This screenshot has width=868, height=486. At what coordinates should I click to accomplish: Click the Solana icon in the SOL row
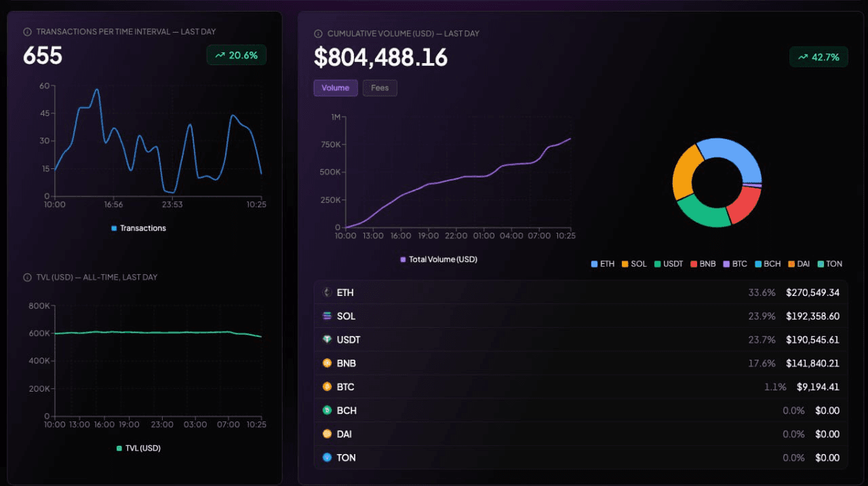point(327,316)
